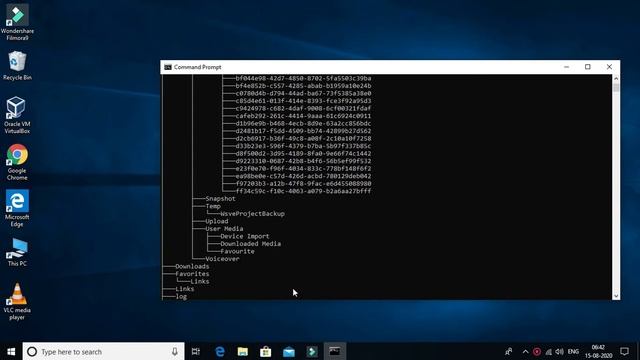Screen dimensions: 640x360
Task: Open volume speaker tray icon
Action: click(560, 351)
